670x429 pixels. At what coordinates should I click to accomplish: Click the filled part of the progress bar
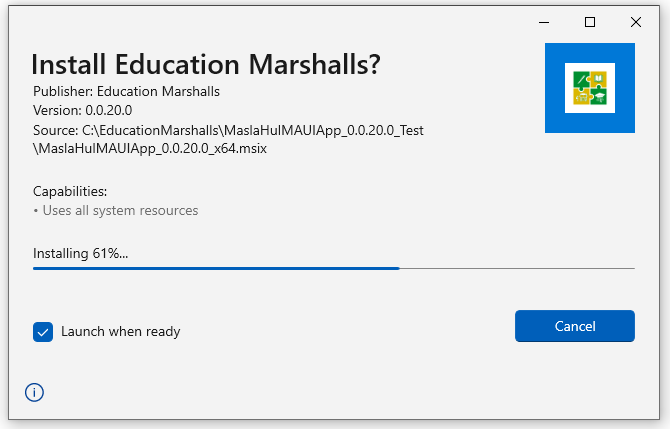point(215,268)
